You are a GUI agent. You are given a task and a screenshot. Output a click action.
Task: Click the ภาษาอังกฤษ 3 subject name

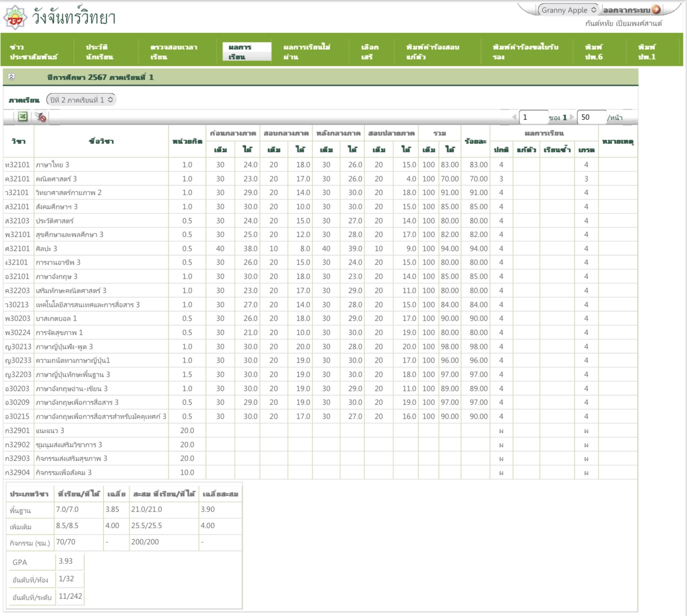(x=57, y=277)
